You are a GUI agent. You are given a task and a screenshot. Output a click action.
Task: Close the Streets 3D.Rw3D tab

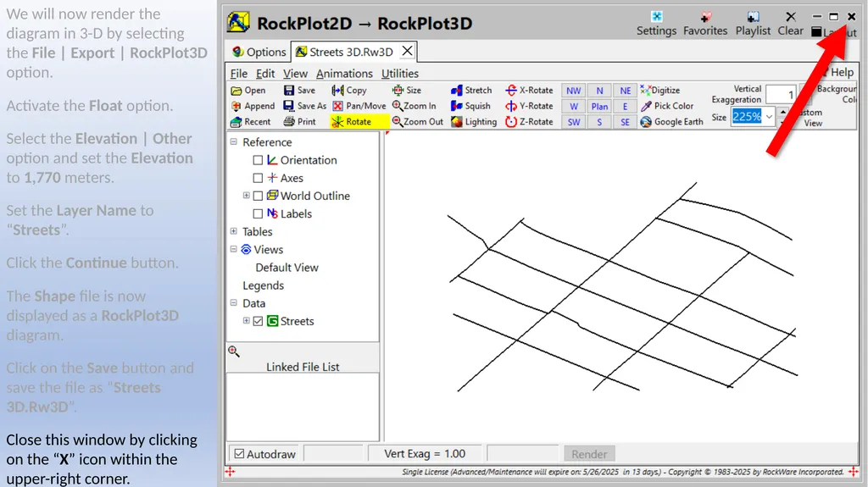(407, 51)
